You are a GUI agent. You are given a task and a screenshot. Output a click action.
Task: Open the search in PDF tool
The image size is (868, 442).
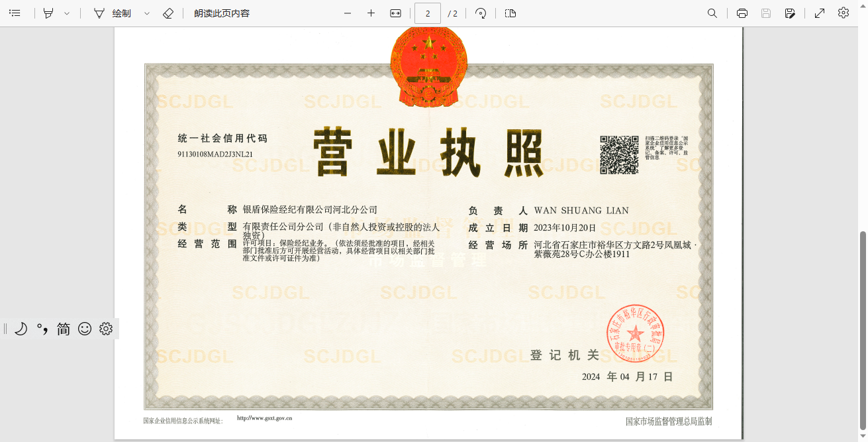(x=712, y=13)
